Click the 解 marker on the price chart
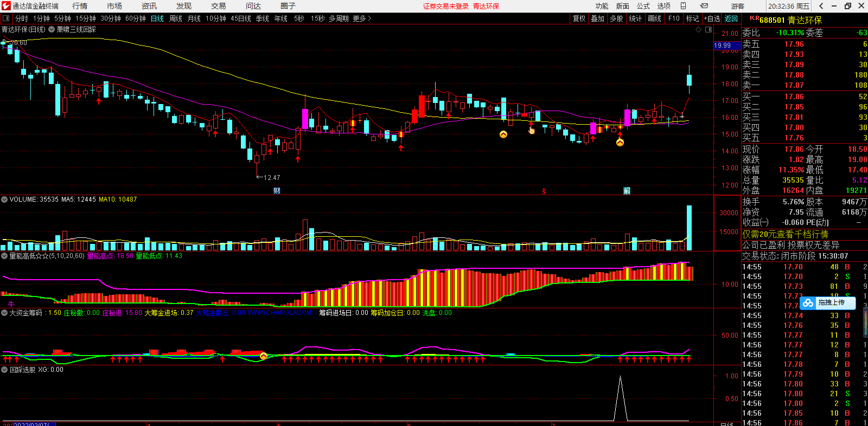Screen dimensions: 868x426 click(627, 191)
